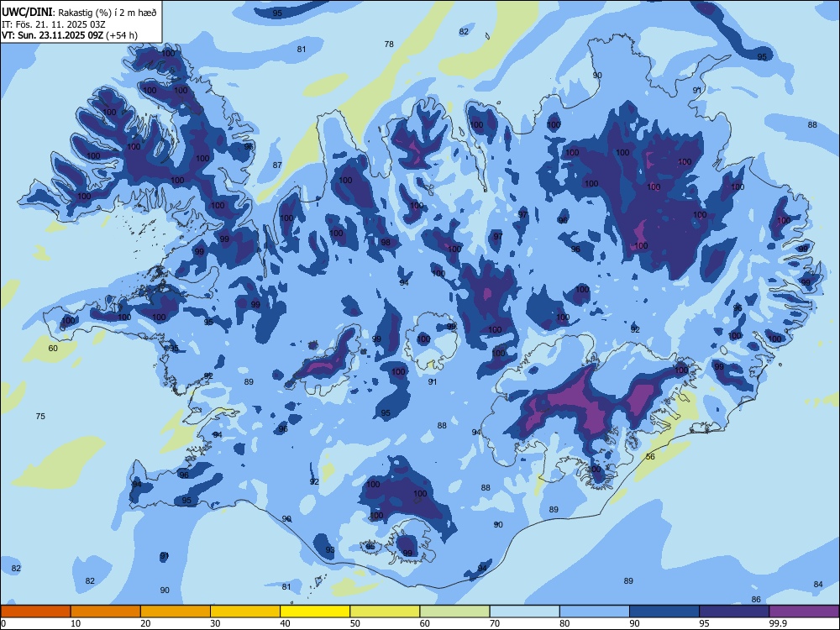Screen dimensions: 840x630
Task: Click the '20' tick label on the color scale
Action: 145,623
